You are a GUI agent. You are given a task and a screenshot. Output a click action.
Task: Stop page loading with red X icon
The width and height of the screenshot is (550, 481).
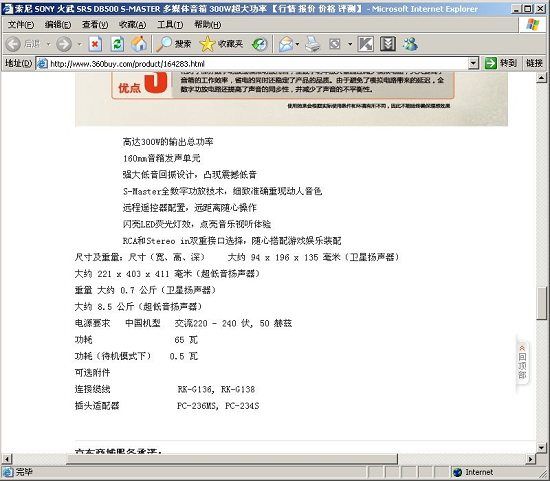click(x=95, y=44)
